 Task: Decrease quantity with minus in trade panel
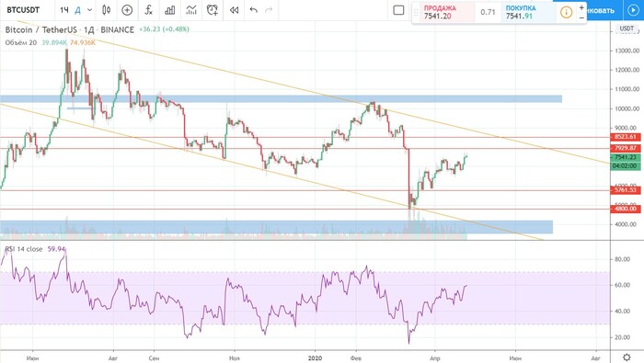click(581, 17)
